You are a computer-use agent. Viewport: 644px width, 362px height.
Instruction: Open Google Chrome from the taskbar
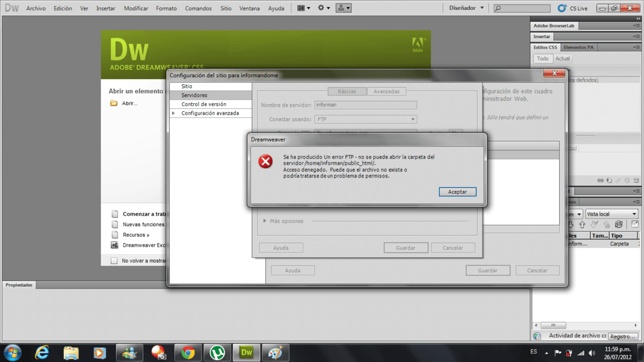188,353
